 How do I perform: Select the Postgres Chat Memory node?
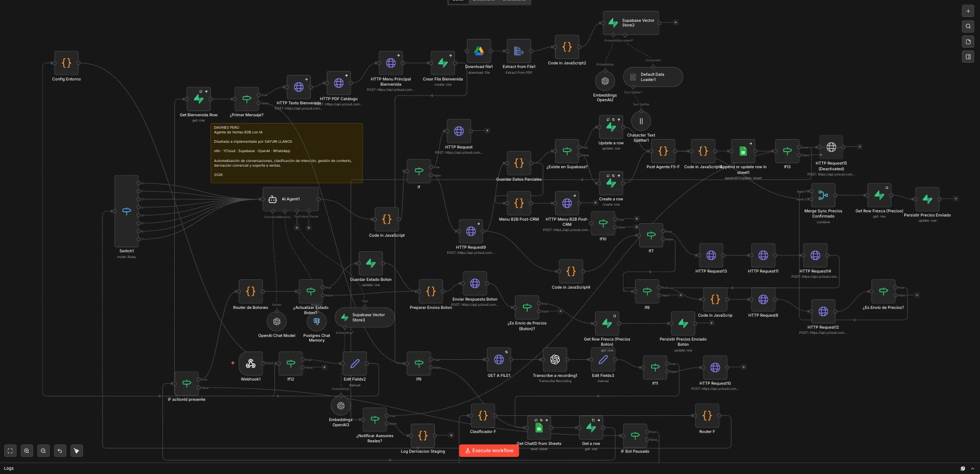point(316,321)
